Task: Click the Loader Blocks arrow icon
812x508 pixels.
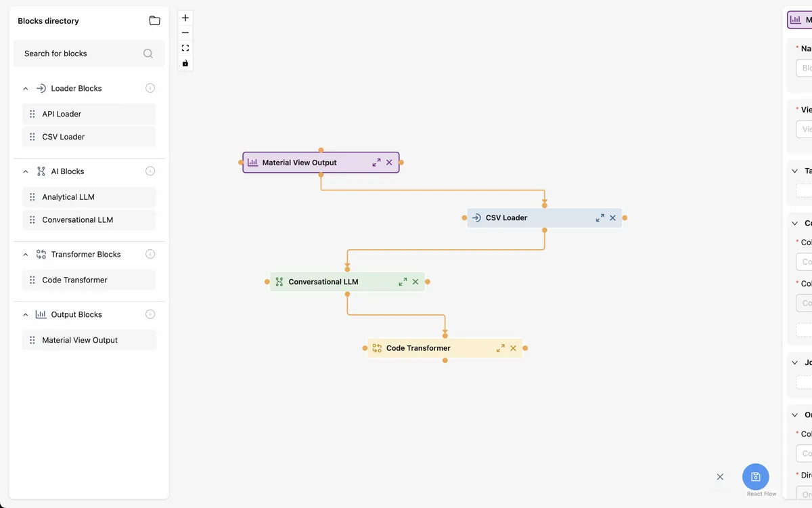Action: pyautogui.click(x=41, y=88)
